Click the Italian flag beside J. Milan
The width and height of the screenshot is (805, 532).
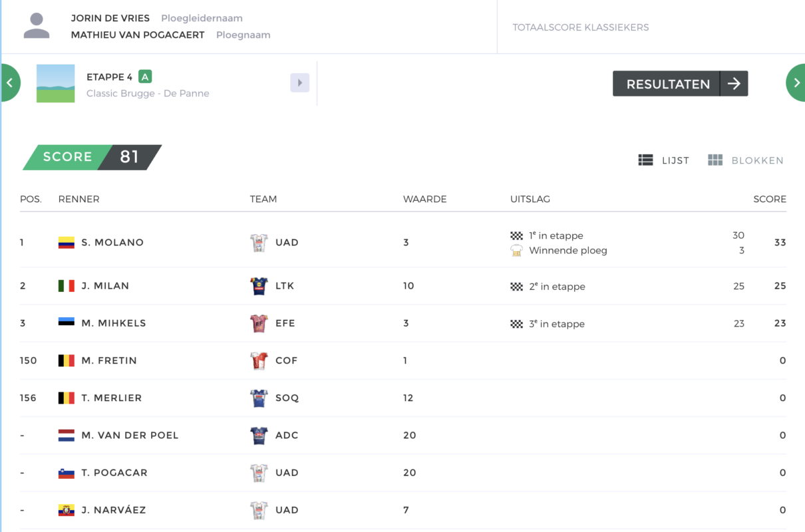point(66,286)
